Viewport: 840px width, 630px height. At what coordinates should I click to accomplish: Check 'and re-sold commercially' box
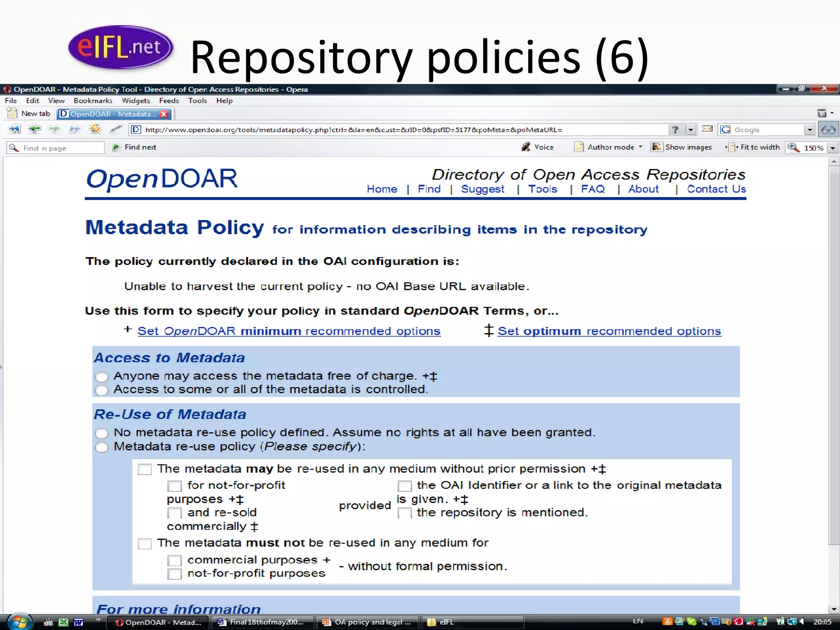[x=174, y=513]
